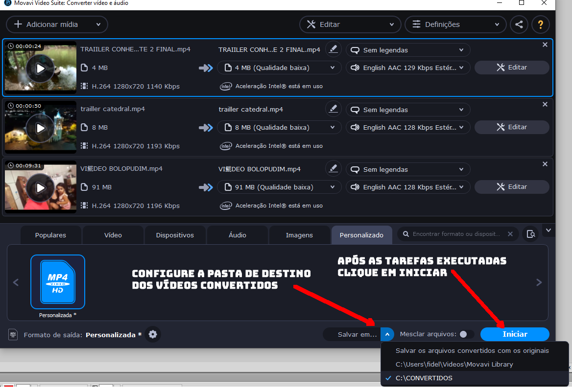This screenshot has width=572, height=392.
Task: Expand the Adicionar mídia dropdown
Action: click(x=98, y=24)
